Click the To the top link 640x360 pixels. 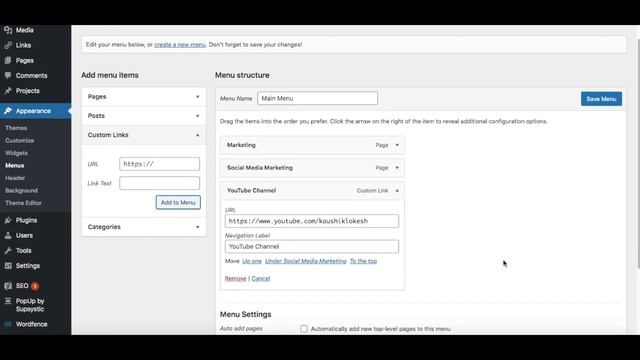coord(363,261)
